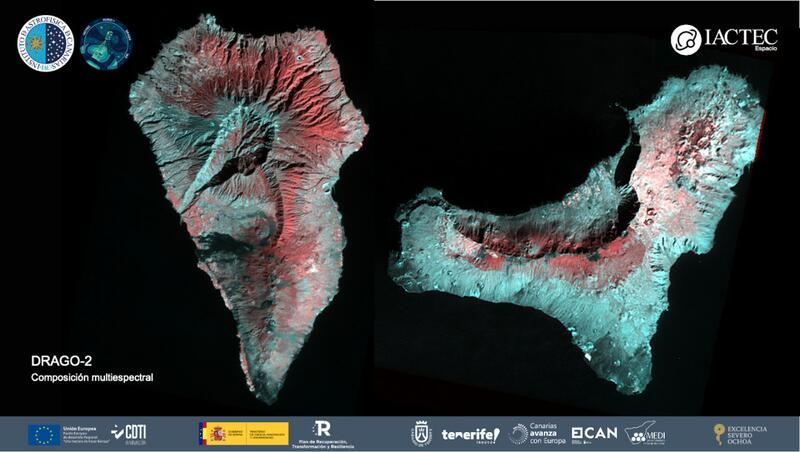The height and width of the screenshot is (452, 800).
Task: Click the CDTI logo
Action: (131, 433)
